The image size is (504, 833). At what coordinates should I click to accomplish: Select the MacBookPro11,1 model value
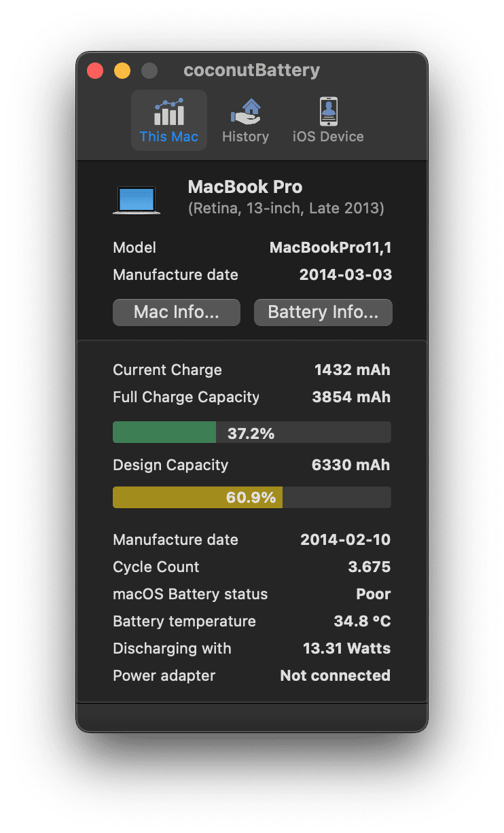[x=331, y=248]
